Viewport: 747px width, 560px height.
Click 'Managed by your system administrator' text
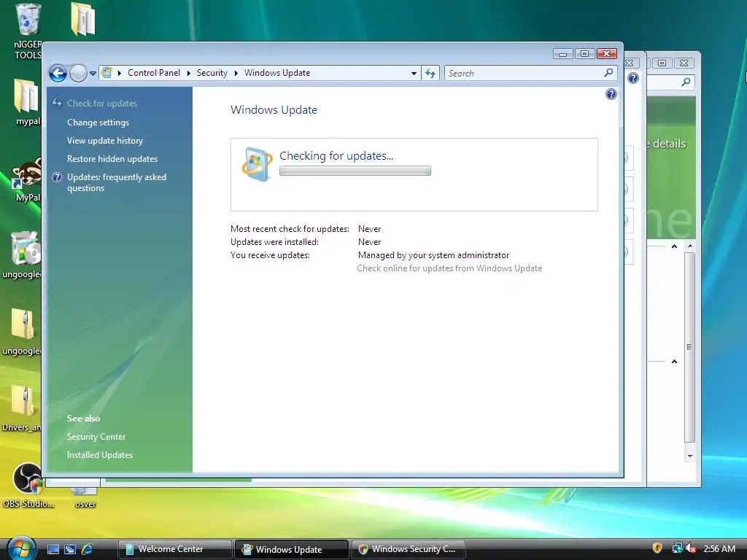[433, 255]
